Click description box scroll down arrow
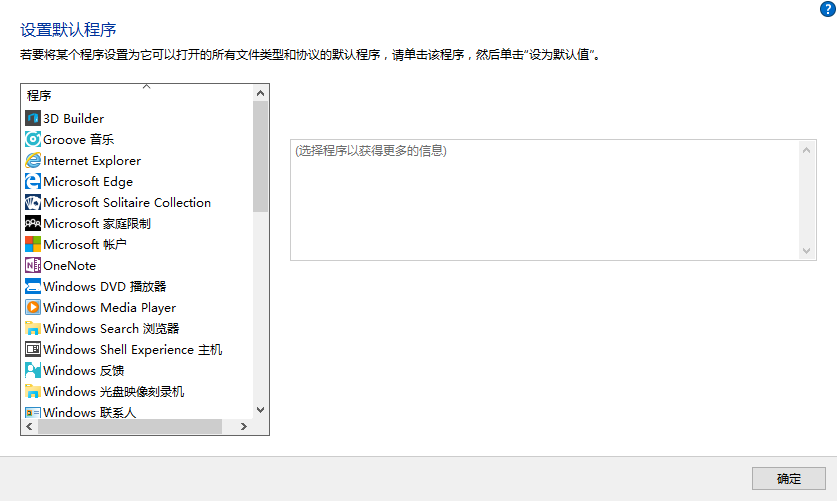 point(808,251)
